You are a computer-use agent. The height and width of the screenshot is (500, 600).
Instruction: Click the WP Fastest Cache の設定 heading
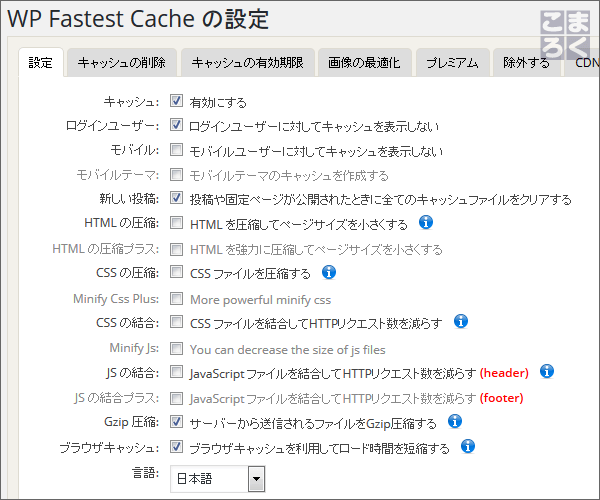click(x=138, y=18)
